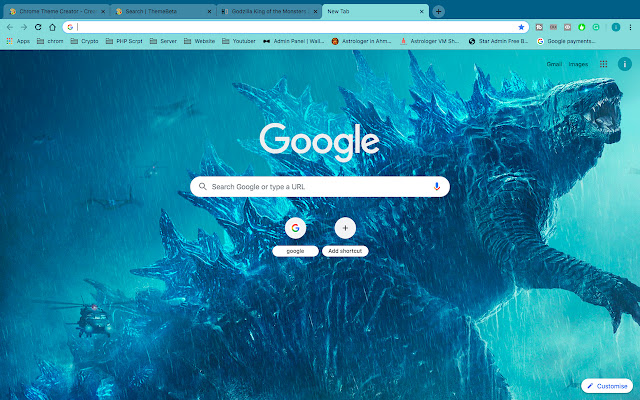Close the Search | ThemeBeta tab
This screenshot has width=640, height=400.
[x=209, y=11]
